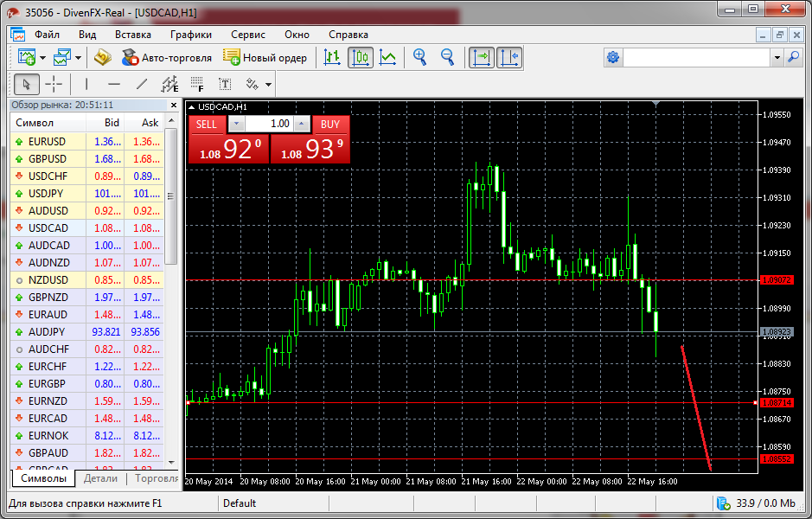This screenshot has height=519, width=812.
Task: Expand the new chart dropdown arrow
Action: click(x=42, y=58)
